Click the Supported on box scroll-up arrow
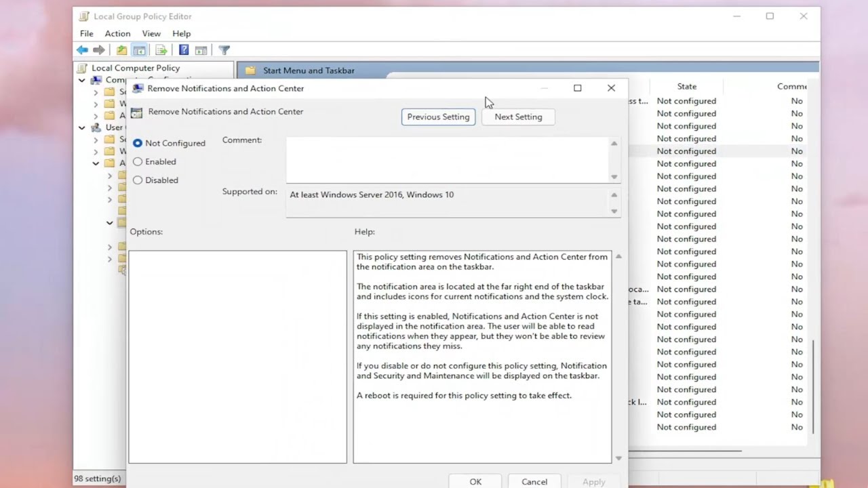This screenshot has height=488, width=868. point(614,195)
